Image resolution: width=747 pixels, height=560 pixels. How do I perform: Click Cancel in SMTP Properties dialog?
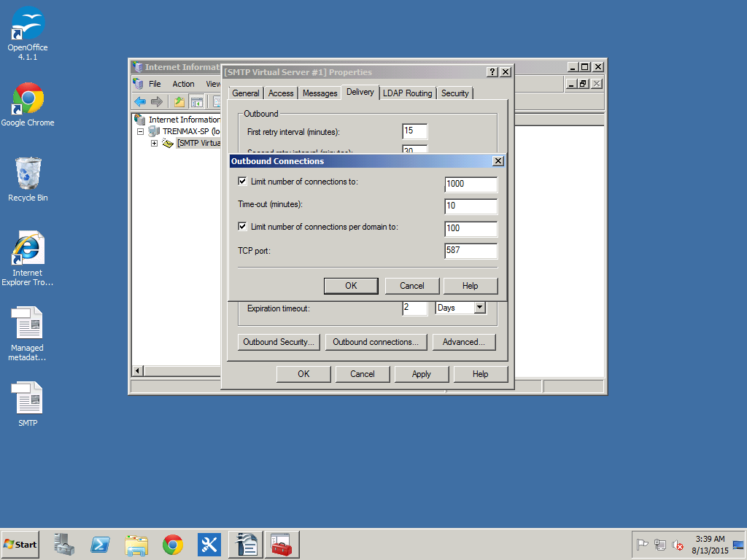pyautogui.click(x=363, y=374)
